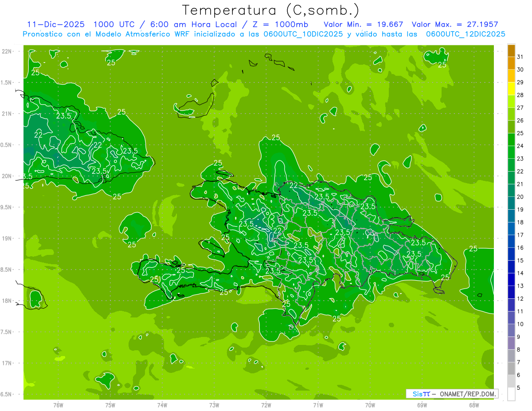532x411 pixels.
Task: Pick the dark blue swatch between legend values 12 and 13
Action: [x=511, y=292]
